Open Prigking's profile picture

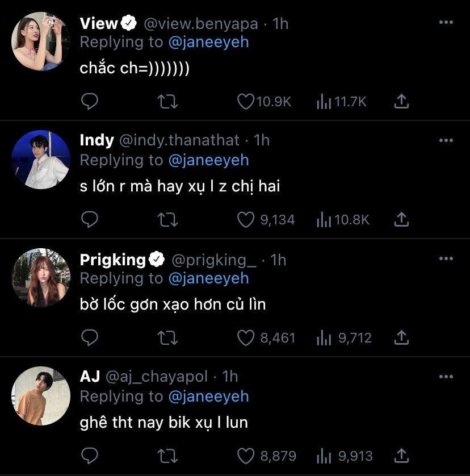(40, 277)
